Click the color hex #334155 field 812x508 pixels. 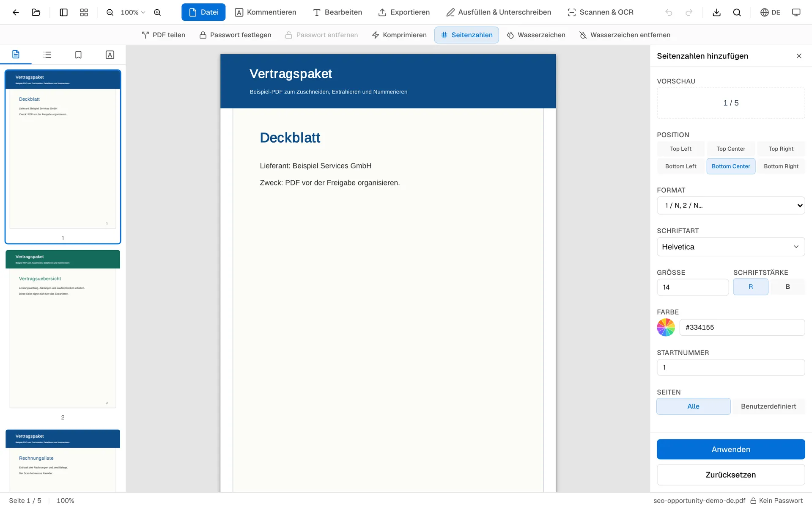[742, 327]
